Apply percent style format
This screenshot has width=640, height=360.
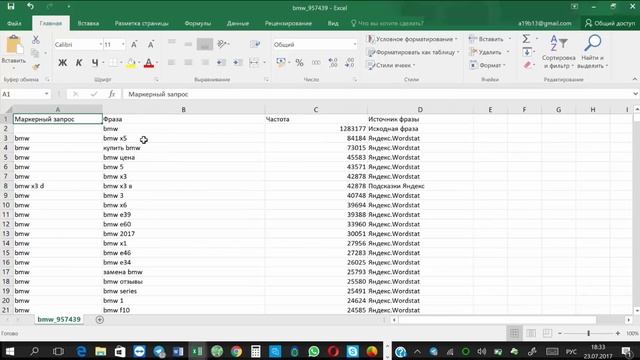tap(299, 63)
